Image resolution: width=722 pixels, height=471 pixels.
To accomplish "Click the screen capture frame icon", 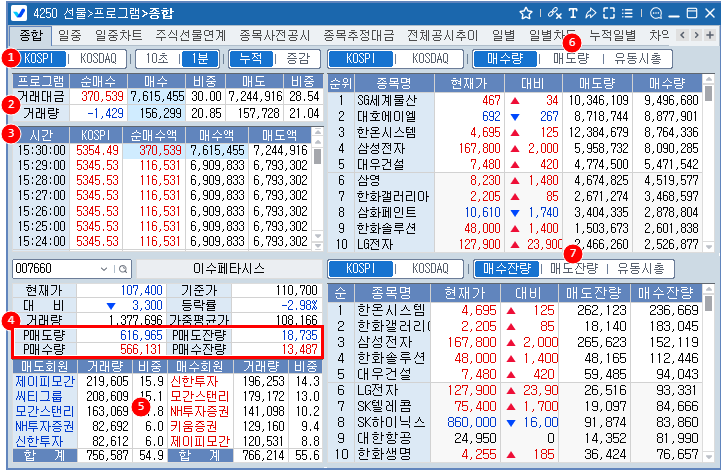I will 609,13.
